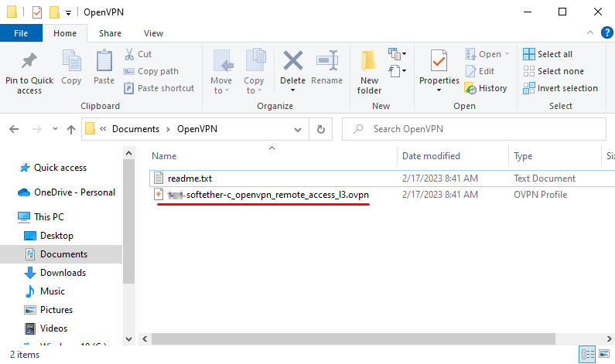Click the Pin to Quick access icon

click(29, 62)
